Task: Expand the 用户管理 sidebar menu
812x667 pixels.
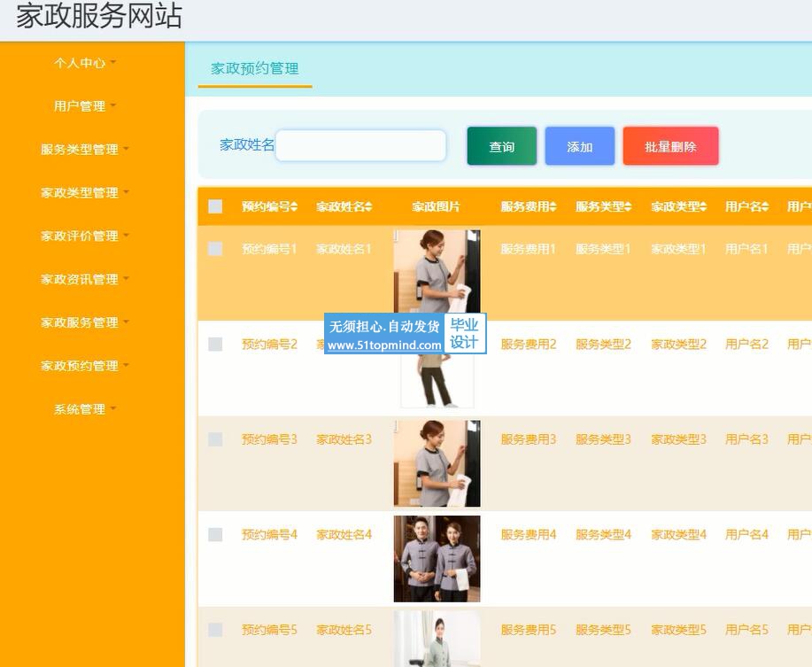Action: click(85, 106)
